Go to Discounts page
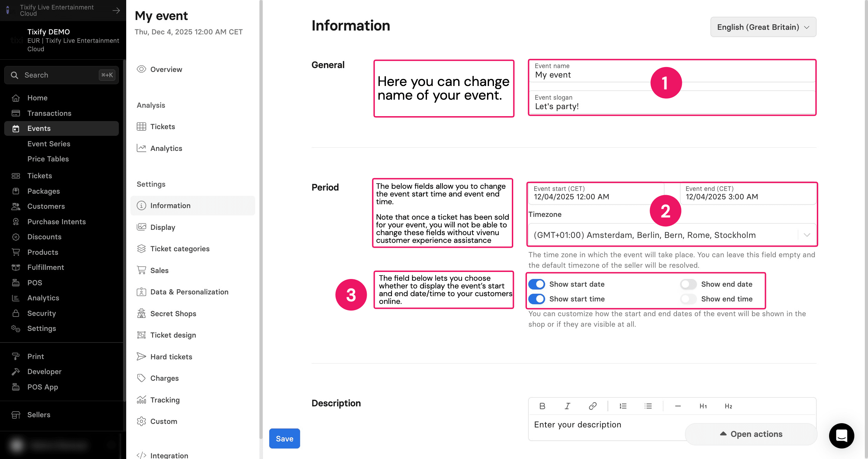The width and height of the screenshot is (868, 459). tap(61, 237)
